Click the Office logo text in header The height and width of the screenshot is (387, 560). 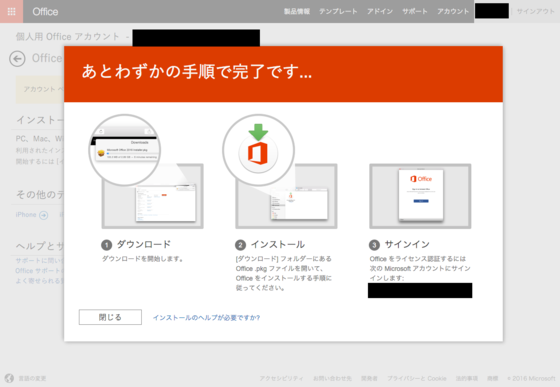coord(45,12)
